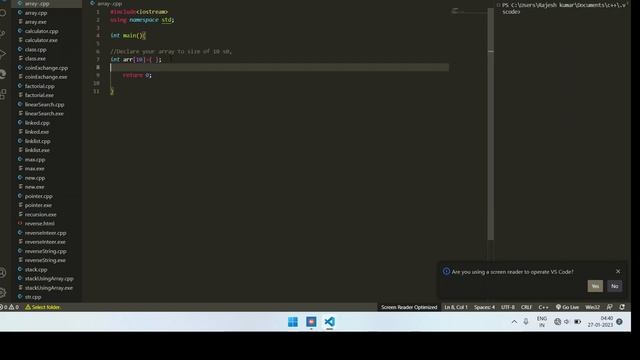The image size is (640, 360).
Task: Click the microphone icon in system tray
Action: coord(526,322)
